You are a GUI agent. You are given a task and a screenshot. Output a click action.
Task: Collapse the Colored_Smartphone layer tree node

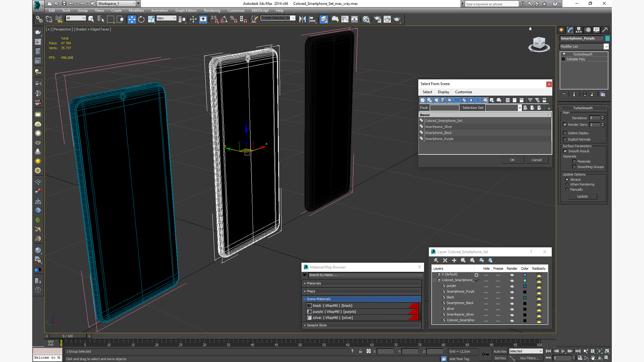(434, 280)
